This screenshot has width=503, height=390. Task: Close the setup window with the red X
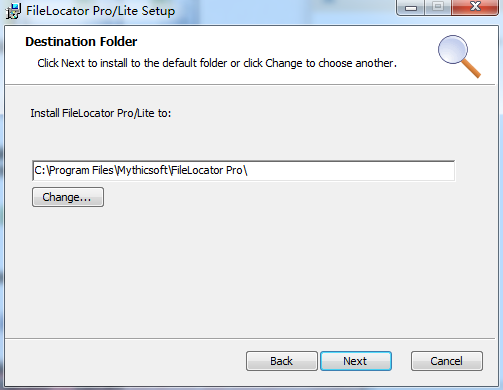[x=475, y=7]
